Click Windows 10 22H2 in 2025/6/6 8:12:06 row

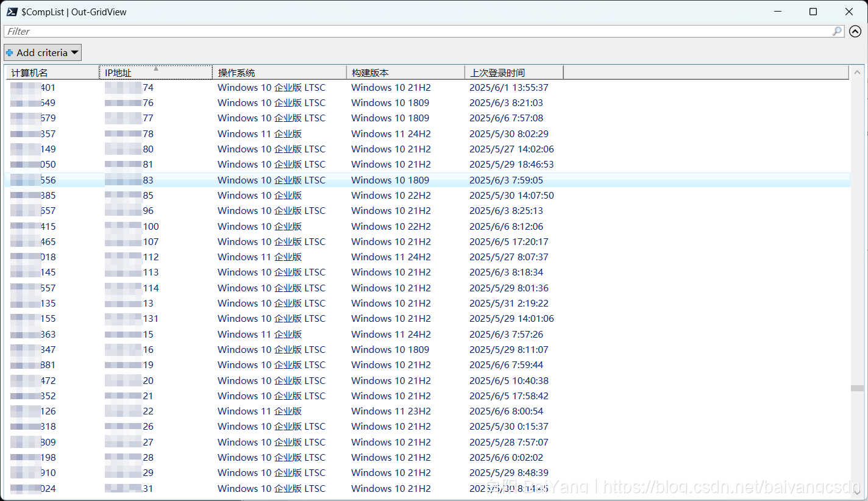point(391,226)
